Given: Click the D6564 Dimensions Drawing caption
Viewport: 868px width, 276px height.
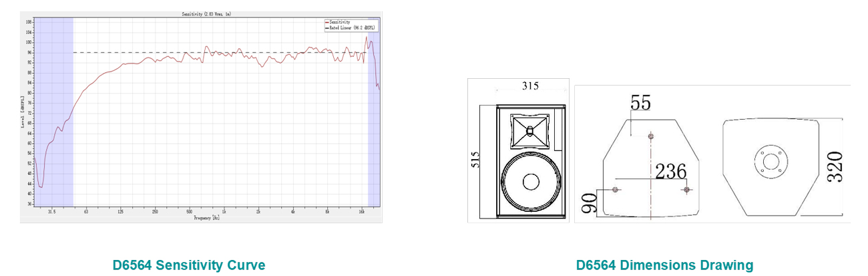Looking at the screenshot, I should click(664, 265).
